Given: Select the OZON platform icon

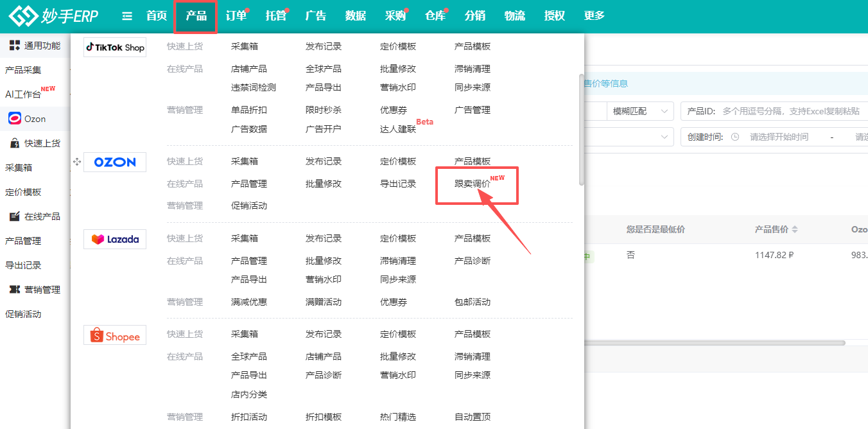Looking at the screenshot, I should coord(114,162).
